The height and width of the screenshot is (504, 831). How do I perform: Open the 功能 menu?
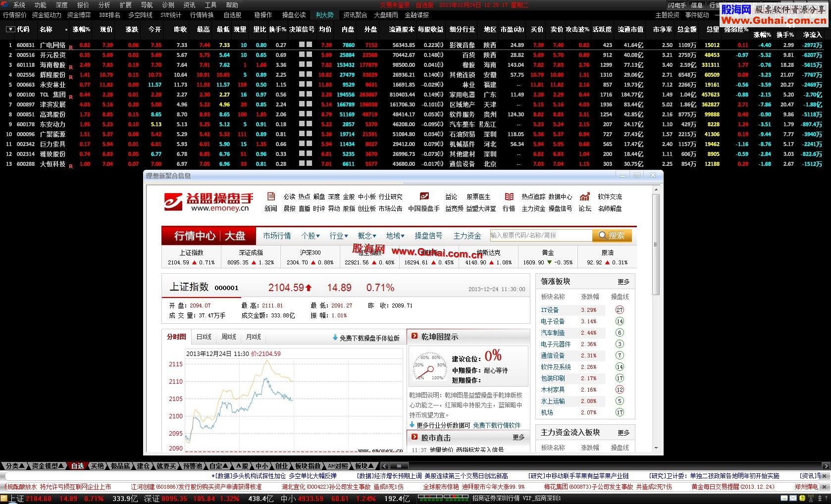pyautogui.click(x=41, y=5)
